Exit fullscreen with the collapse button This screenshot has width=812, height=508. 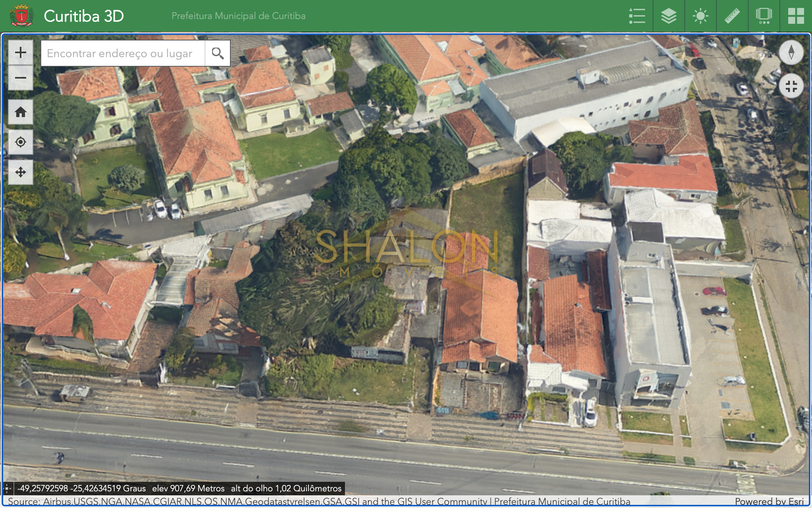[791, 86]
